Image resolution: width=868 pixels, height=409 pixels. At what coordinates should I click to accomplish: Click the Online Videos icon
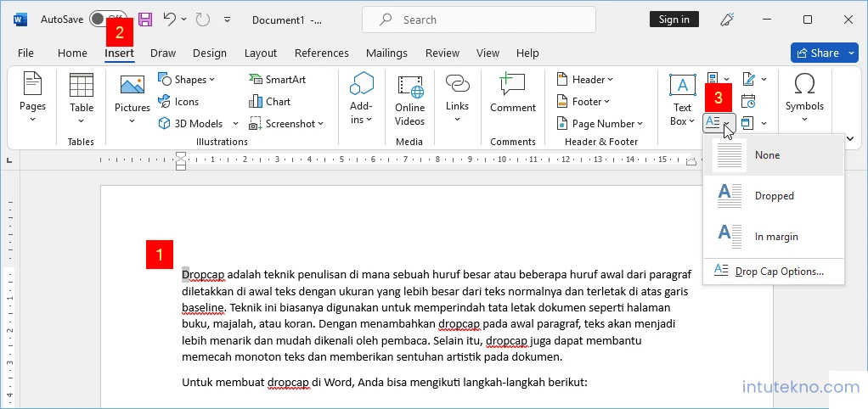(410, 87)
